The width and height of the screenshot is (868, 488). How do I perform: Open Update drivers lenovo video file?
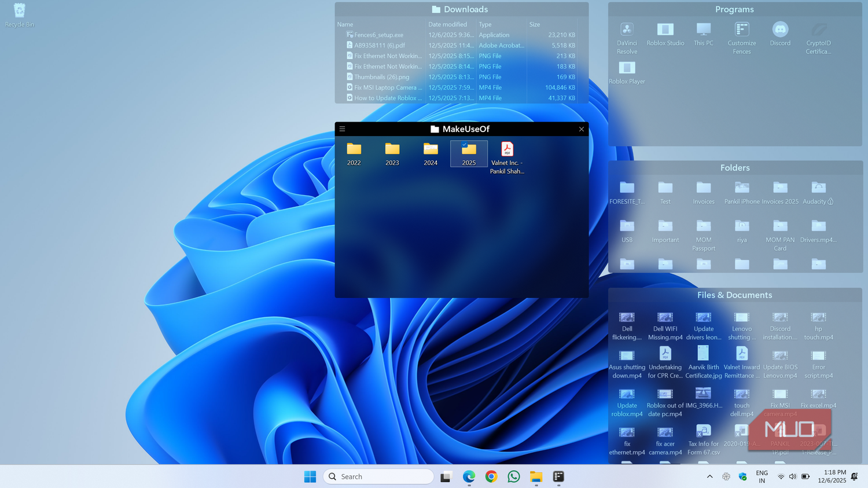click(x=704, y=326)
